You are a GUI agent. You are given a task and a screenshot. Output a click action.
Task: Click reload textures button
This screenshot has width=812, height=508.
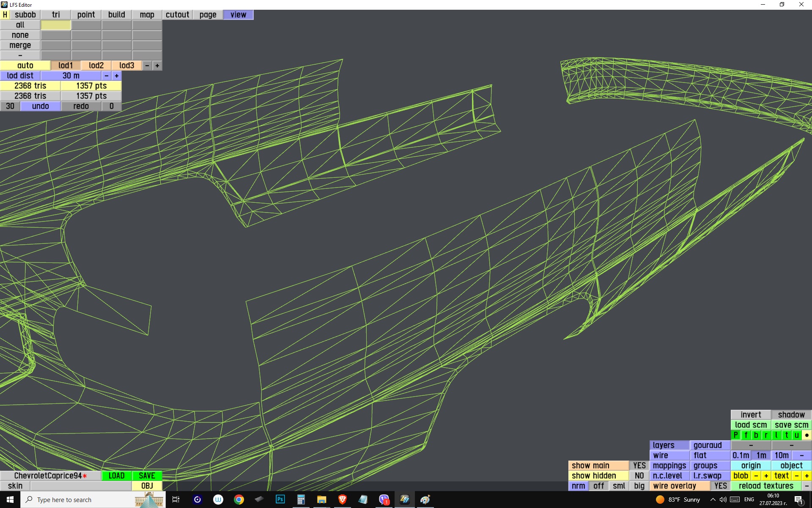pos(765,486)
